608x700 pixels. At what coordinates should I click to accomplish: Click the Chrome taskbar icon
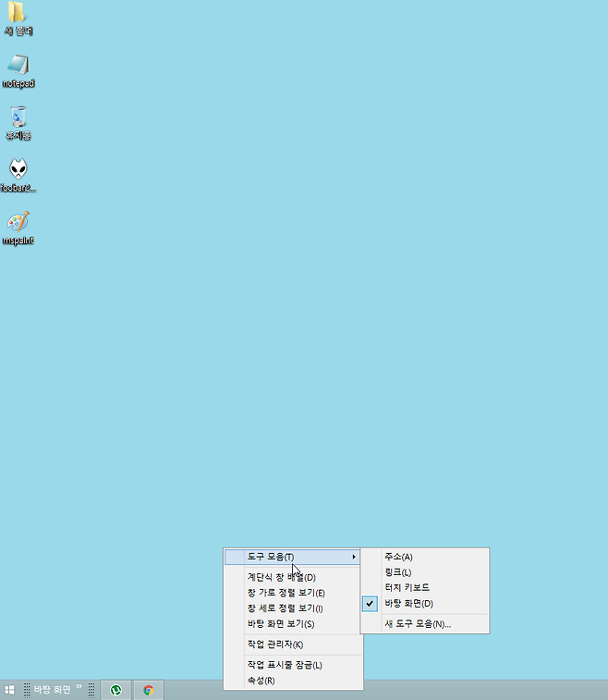pos(148,690)
